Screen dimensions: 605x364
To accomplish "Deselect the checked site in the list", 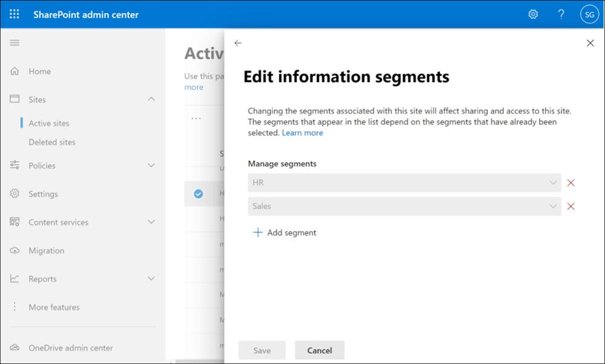I will pos(199,193).
